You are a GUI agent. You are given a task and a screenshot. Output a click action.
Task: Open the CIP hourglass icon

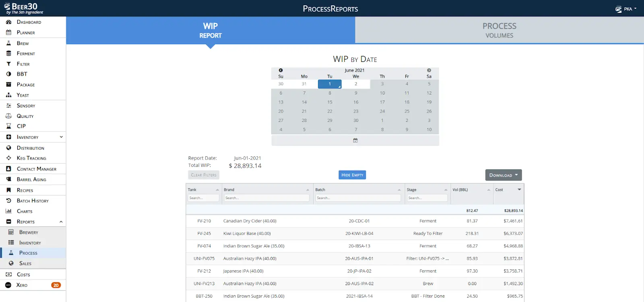[8, 126]
